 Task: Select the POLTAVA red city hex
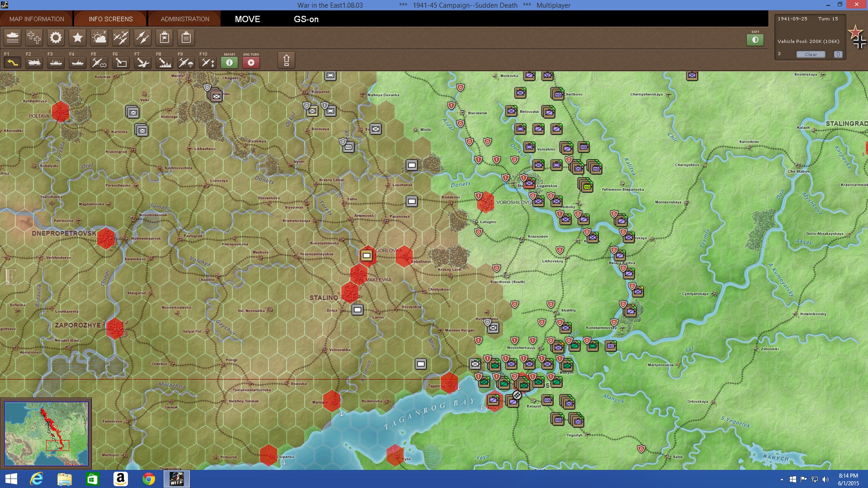click(60, 111)
